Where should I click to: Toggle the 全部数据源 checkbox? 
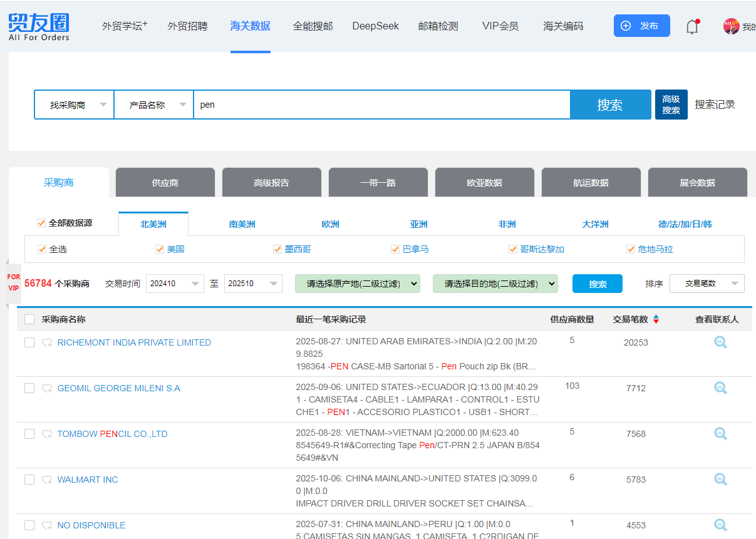click(x=41, y=223)
